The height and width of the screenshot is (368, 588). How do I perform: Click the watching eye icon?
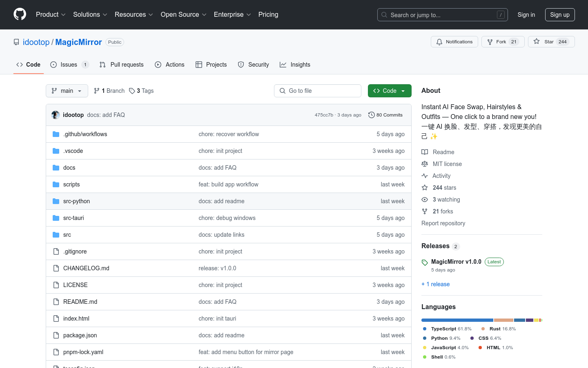click(x=425, y=200)
